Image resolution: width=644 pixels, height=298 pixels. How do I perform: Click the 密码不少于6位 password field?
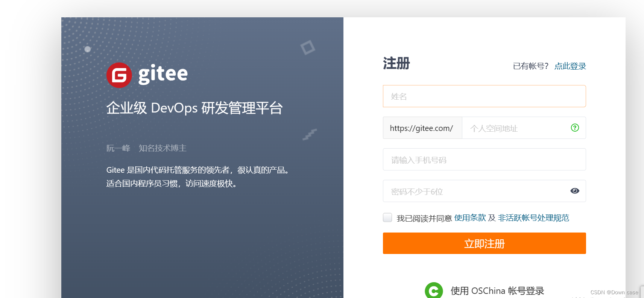coord(485,191)
